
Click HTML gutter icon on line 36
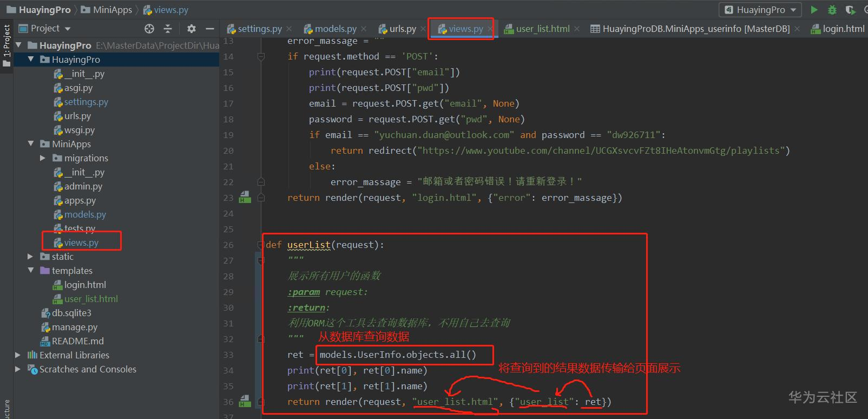pos(245,401)
